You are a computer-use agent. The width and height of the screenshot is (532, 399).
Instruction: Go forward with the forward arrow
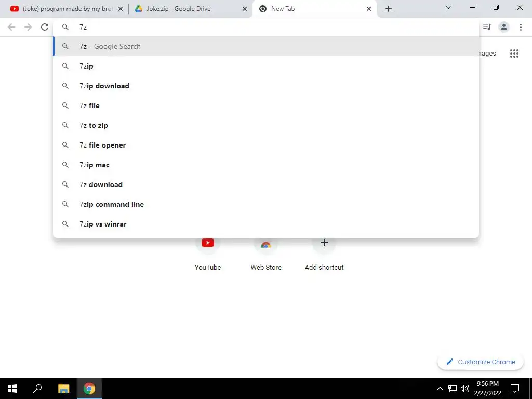tap(28, 27)
